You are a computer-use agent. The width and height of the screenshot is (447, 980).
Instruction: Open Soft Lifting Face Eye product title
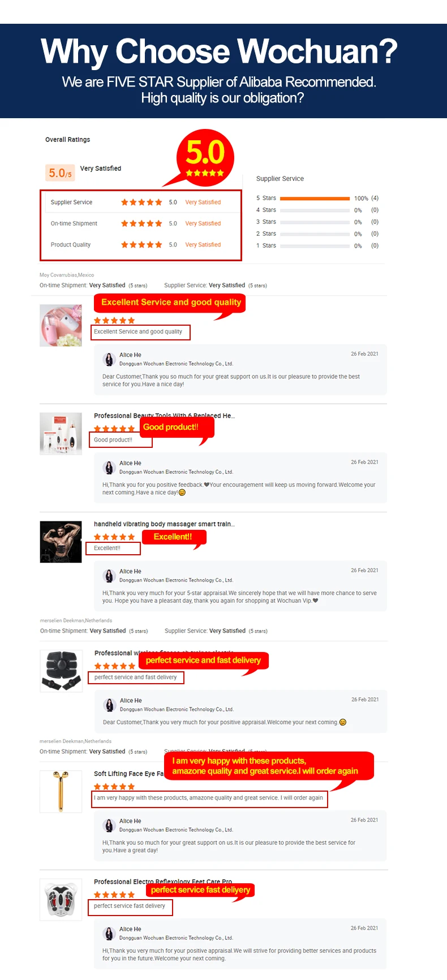(x=128, y=774)
